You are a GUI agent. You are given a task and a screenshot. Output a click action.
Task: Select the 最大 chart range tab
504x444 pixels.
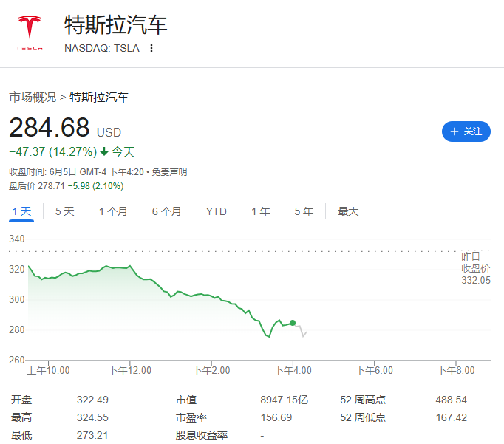point(348,211)
